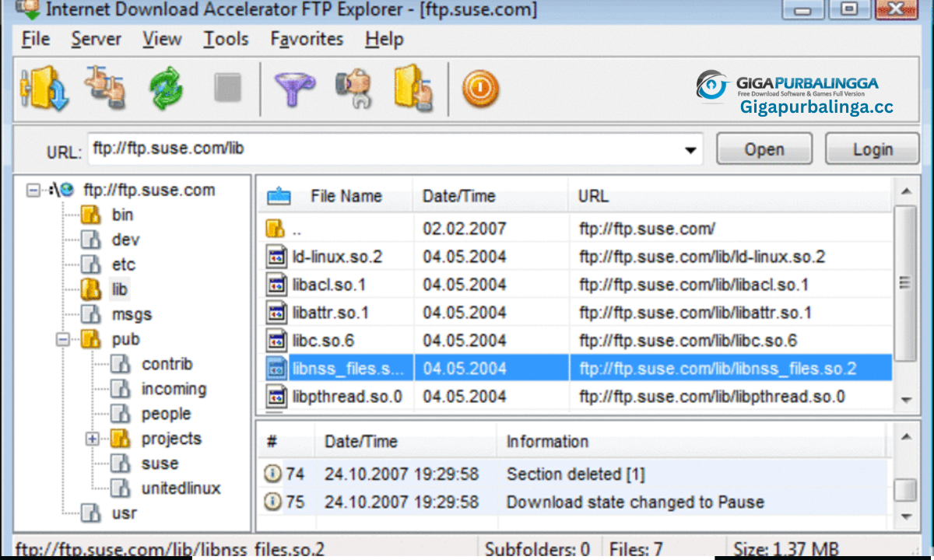The image size is (934, 560).
Task: Click log panel scroll down arrow
Action: point(904,516)
